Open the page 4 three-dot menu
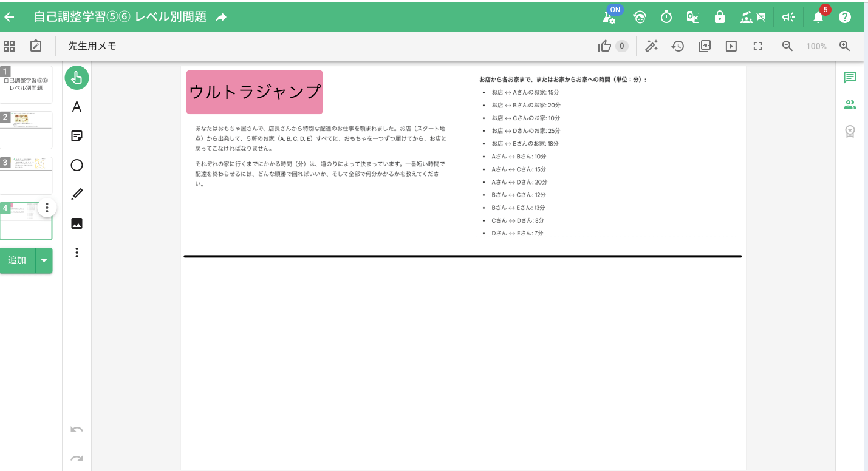Image resolution: width=868 pixels, height=471 pixels. coord(47,208)
